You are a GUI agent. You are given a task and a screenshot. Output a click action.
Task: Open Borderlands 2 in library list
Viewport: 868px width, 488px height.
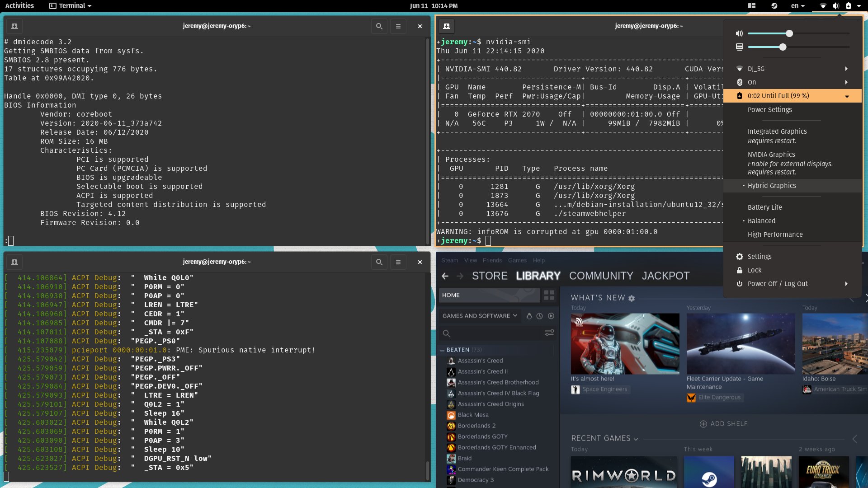click(x=476, y=426)
